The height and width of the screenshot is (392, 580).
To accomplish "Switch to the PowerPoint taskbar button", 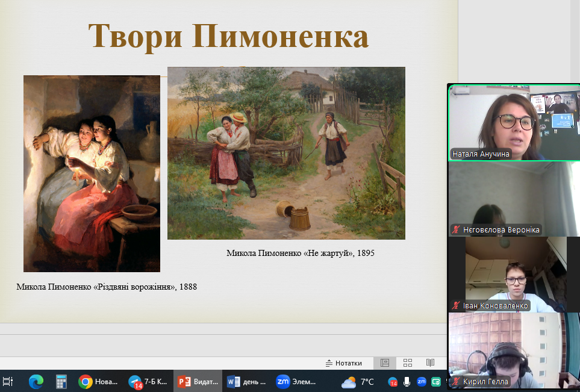I will [198, 381].
